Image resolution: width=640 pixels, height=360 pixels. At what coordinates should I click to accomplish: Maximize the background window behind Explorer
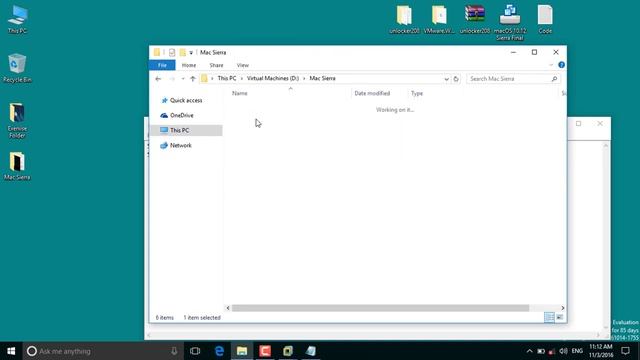(578, 124)
